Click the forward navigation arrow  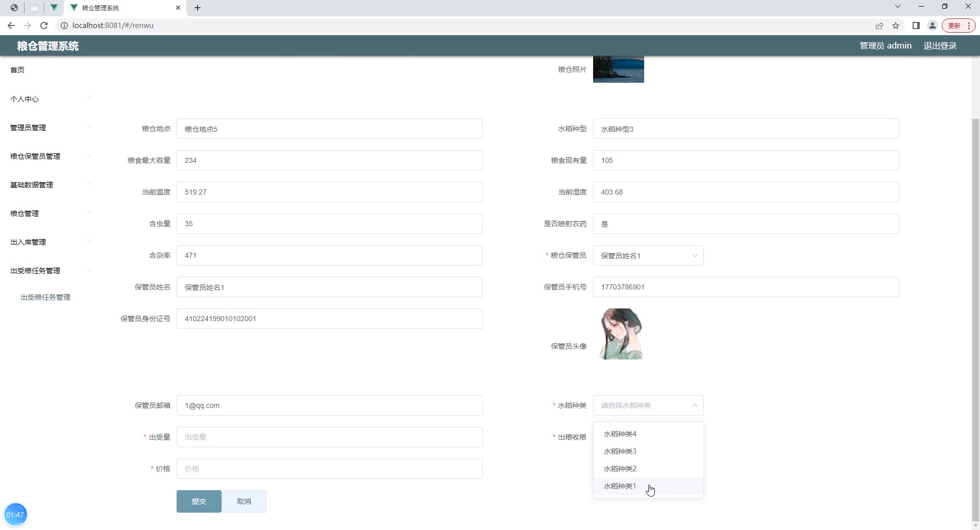[x=28, y=26]
